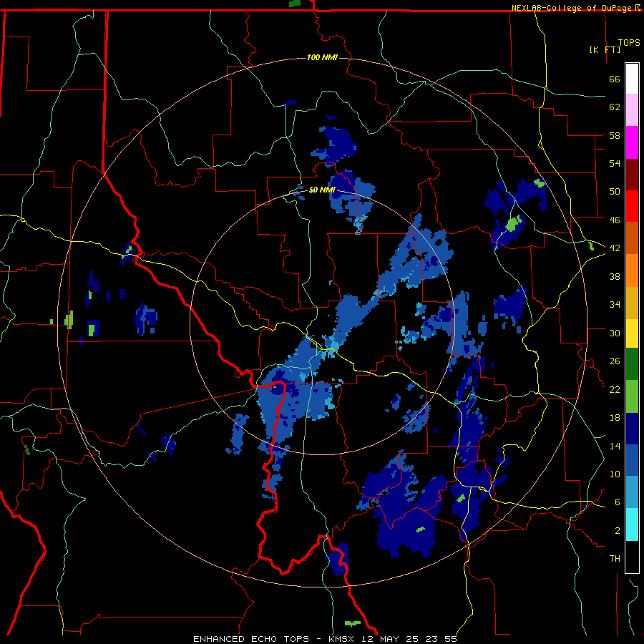Click the 58 legend scale number

click(x=615, y=135)
